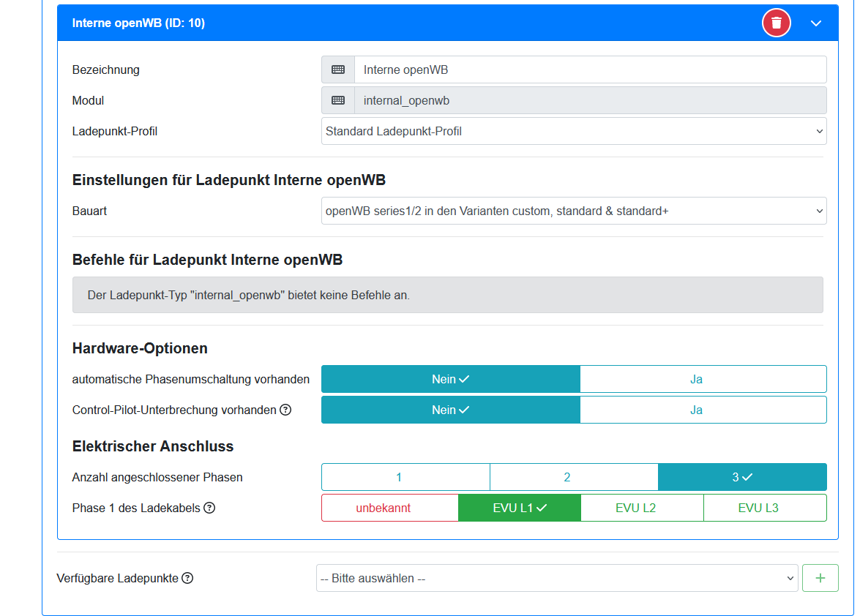Click the 'Anzahl angeschlossener Phasen' label
The height and width of the screenshot is (616, 860).
pyautogui.click(x=157, y=477)
